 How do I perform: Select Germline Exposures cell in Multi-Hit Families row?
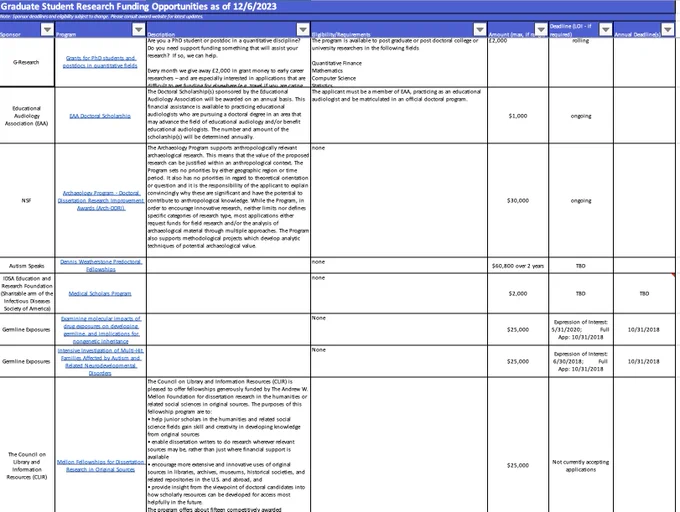27,362
